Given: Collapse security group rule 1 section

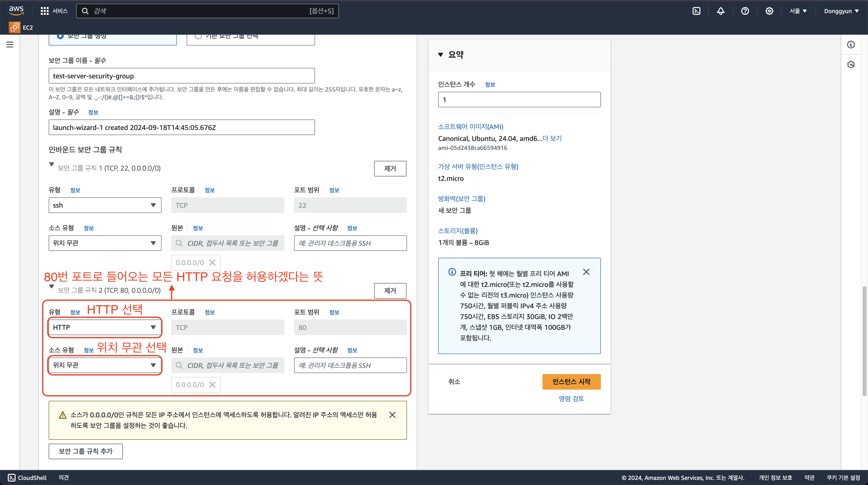Looking at the screenshot, I should 52,165.
